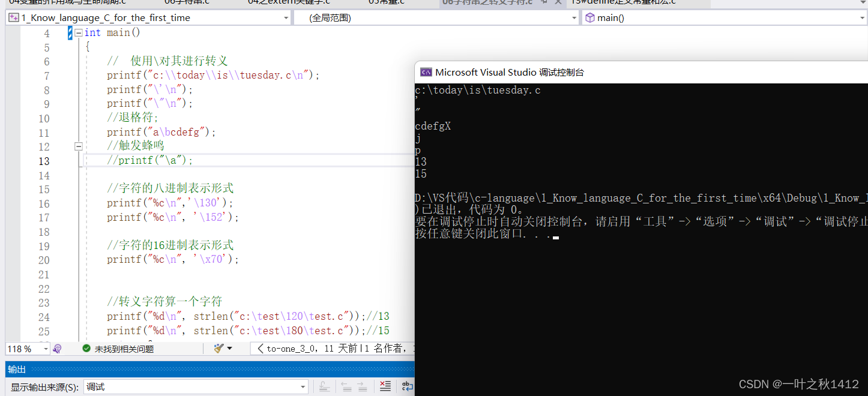Click the line printf("%c\n",'\130');

click(170, 203)
